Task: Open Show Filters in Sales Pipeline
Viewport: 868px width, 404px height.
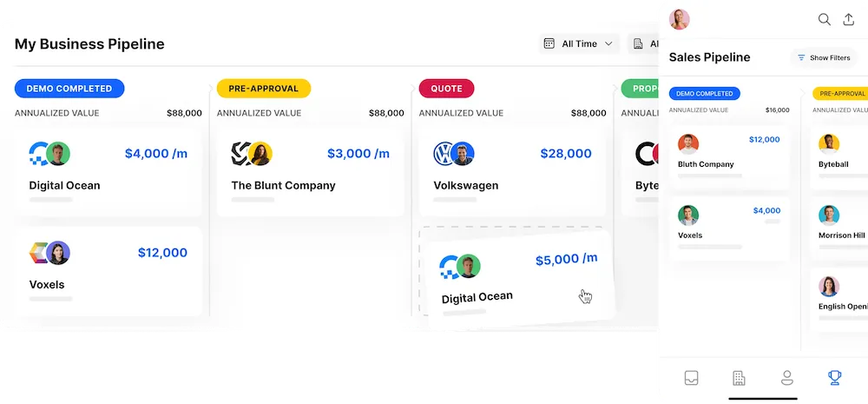Action: coord(824,57)
